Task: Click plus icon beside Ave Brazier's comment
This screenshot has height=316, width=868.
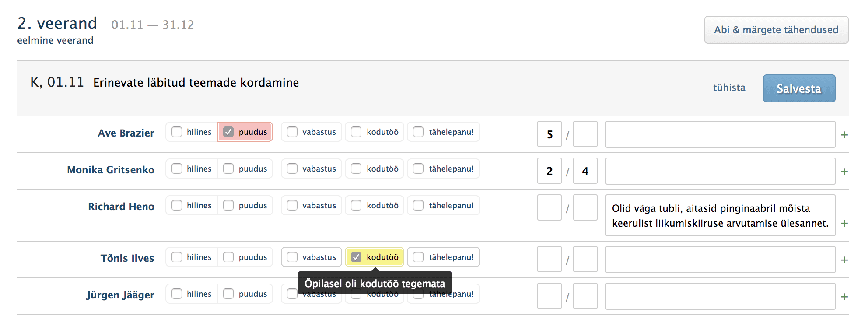Action: [x=844, y=135]
